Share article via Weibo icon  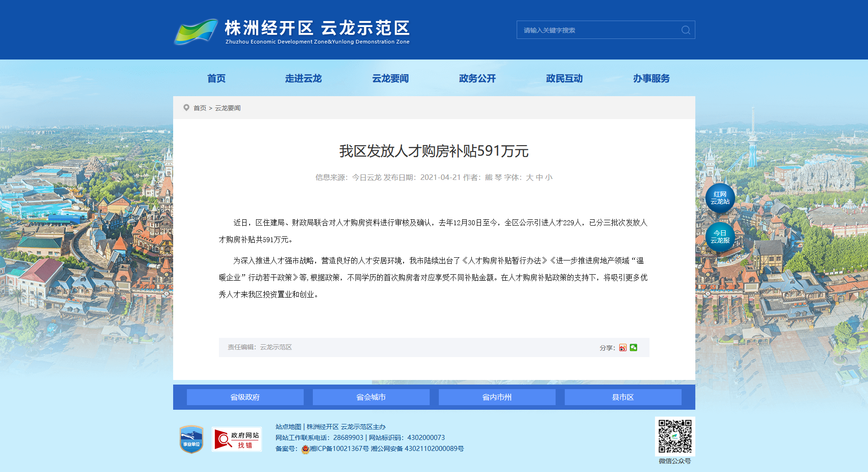(622, 348)
